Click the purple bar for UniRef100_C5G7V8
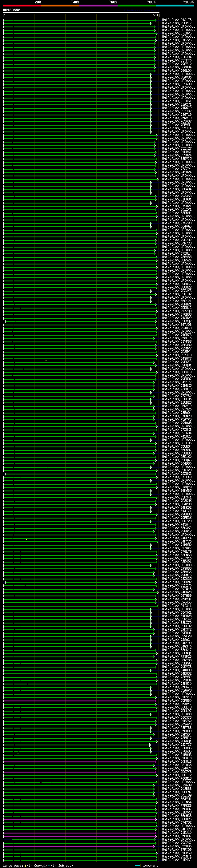Viewport: 197px width, 868px height. point(79,772)
